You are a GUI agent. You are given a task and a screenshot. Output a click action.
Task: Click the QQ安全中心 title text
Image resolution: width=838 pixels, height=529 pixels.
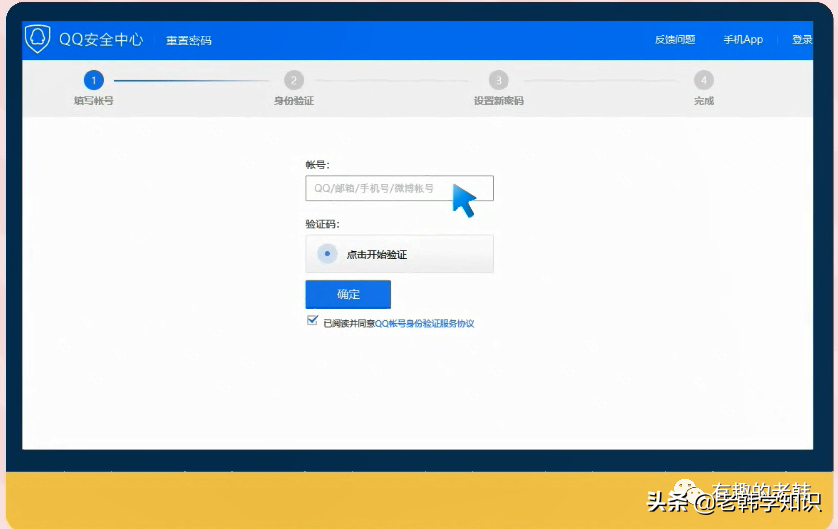click(101, 40)
